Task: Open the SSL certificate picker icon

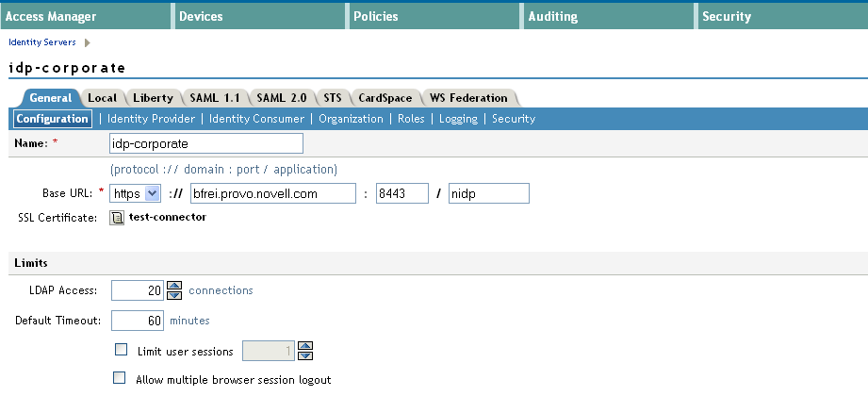Action: click(117, 218)
